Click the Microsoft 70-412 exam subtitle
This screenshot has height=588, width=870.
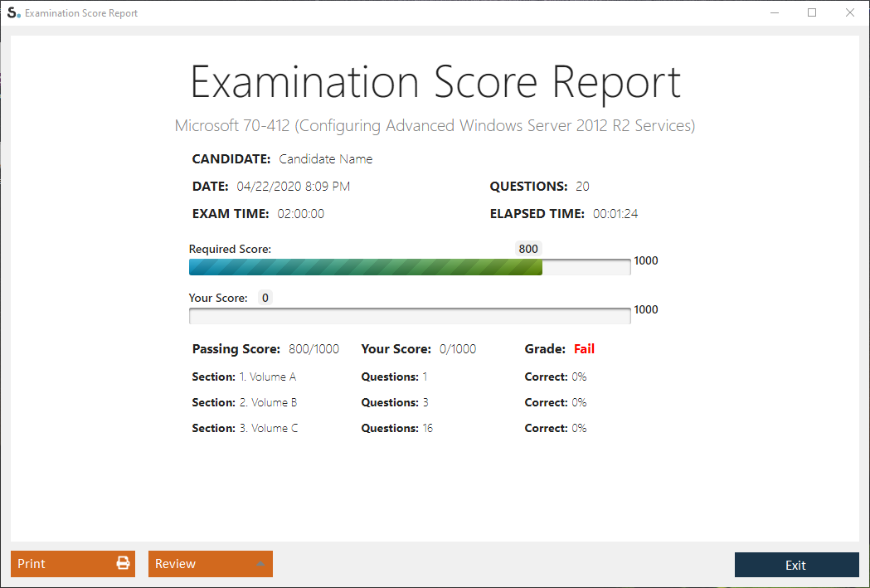(x=435, y=126)
